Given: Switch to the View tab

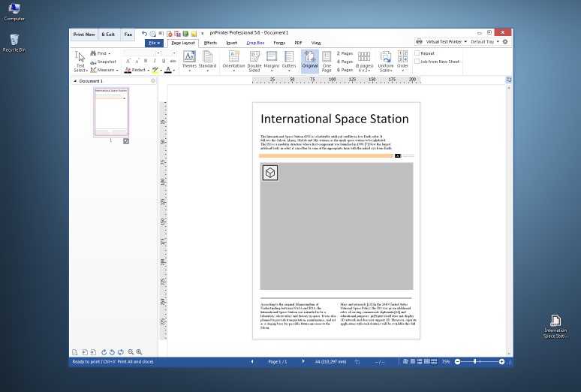Looking at the screenshot, I should tap(316, 43).
